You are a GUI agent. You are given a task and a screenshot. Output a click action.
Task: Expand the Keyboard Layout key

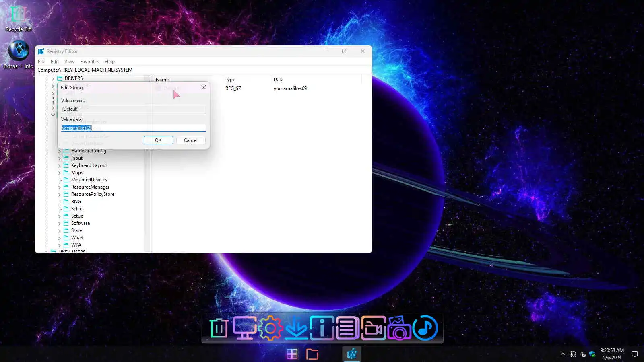pyautogui.click(x=59, y=166)
